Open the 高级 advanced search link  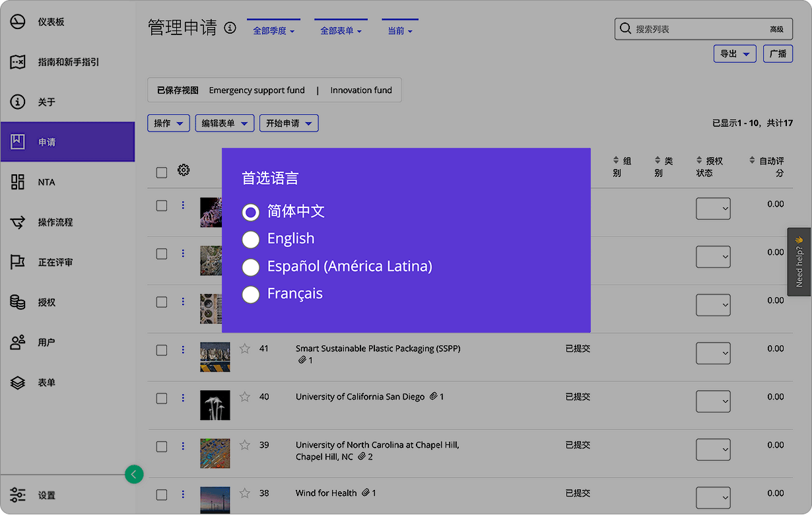point(770,29)
